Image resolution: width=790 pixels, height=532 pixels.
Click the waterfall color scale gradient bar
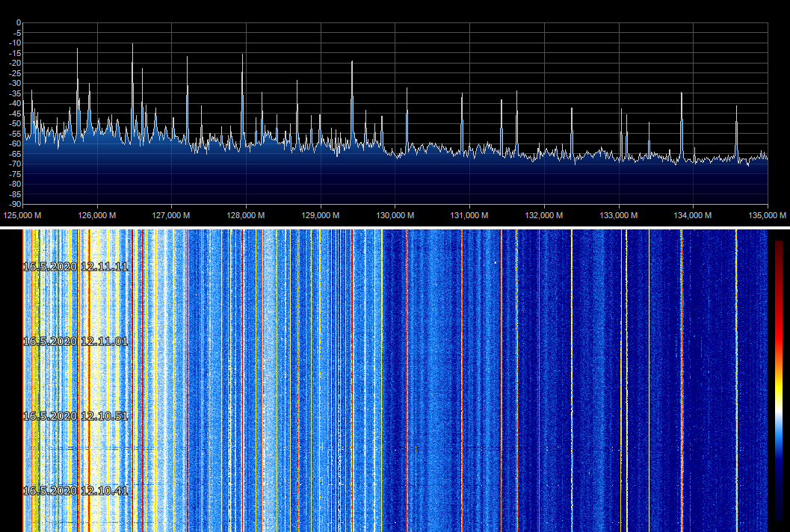[779, 380]
